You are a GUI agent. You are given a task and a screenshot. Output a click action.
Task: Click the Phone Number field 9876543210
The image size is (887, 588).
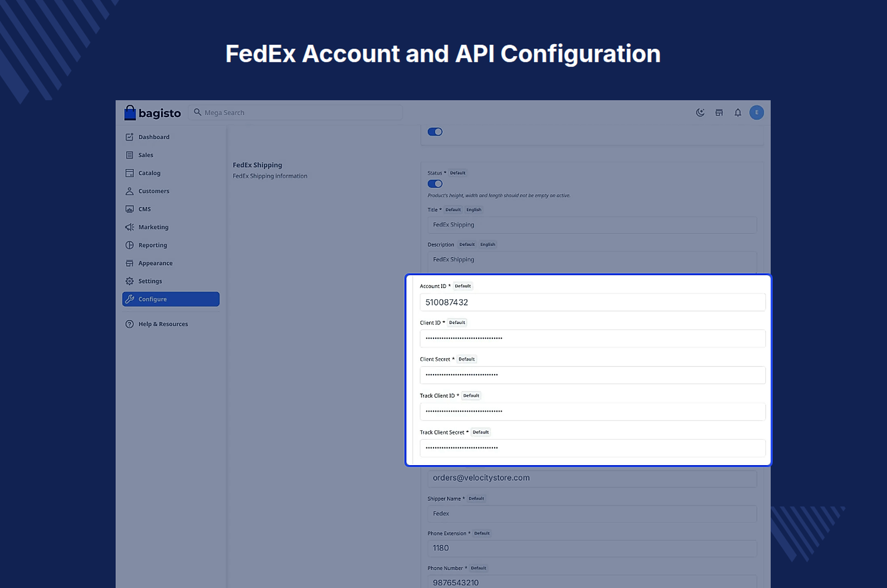(592, 582)
